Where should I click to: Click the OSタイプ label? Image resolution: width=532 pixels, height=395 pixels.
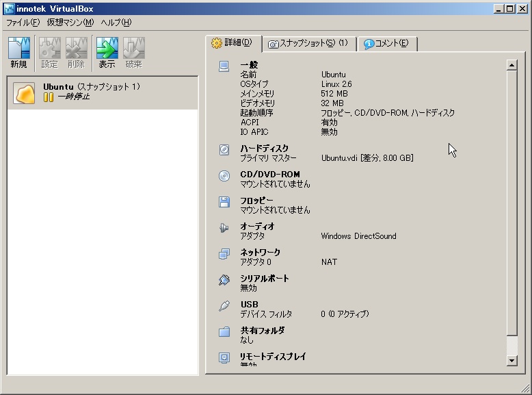click(x=254, y=84)
